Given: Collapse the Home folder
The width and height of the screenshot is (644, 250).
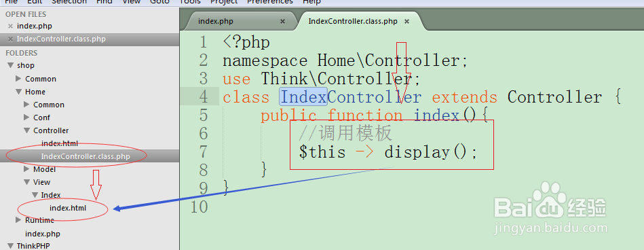Looking at the screenshot, I should point(18,92).
